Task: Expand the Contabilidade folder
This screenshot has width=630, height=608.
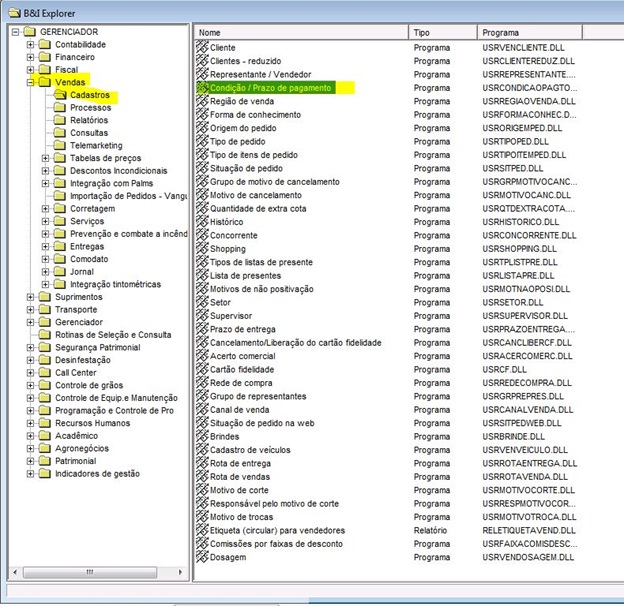Action: [x=31, y=44]
